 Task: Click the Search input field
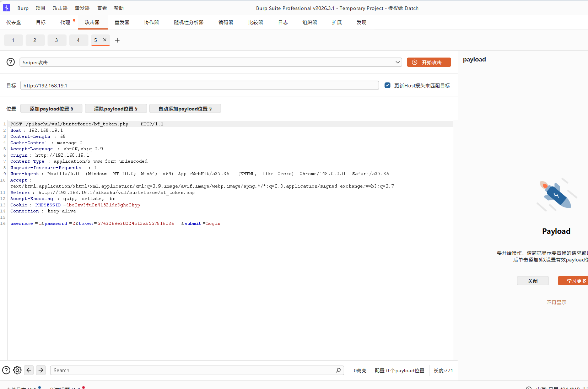(x=197, y=370)
